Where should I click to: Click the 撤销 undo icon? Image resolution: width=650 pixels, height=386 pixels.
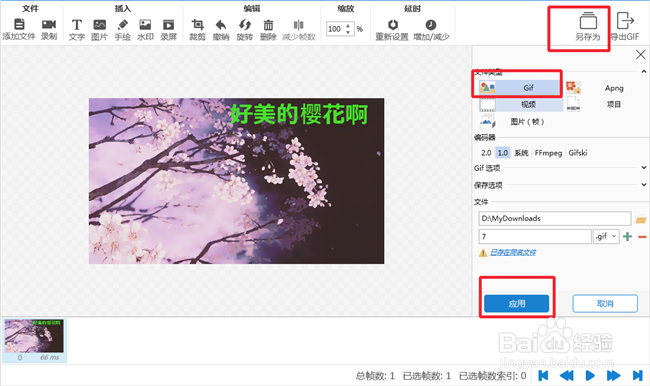pos(221,24)
